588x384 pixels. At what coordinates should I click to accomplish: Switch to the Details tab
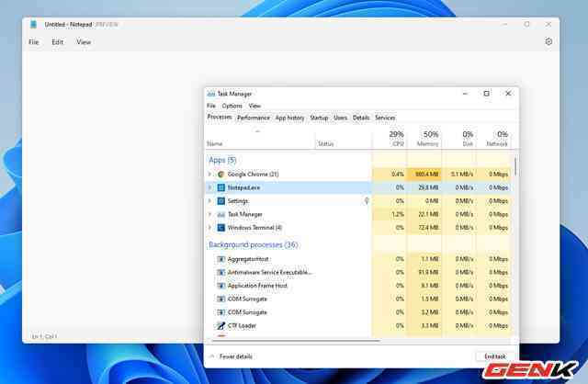[x=361, y=118]
